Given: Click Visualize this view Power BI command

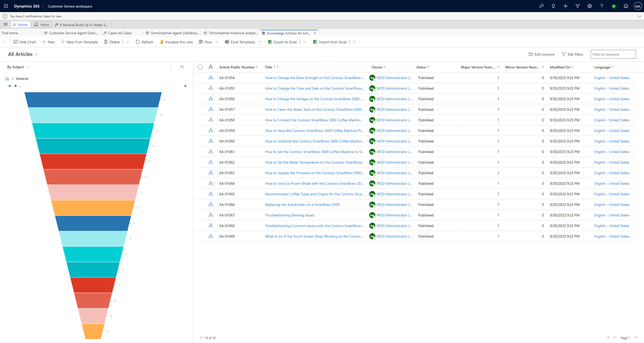Looking at the screenshot, I should (176, 42).
